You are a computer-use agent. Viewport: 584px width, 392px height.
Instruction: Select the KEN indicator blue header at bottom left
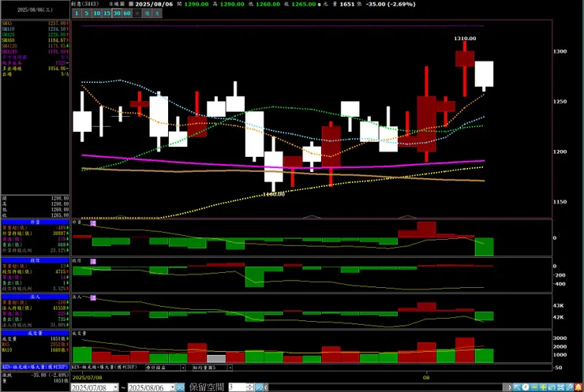coord(35,367)
